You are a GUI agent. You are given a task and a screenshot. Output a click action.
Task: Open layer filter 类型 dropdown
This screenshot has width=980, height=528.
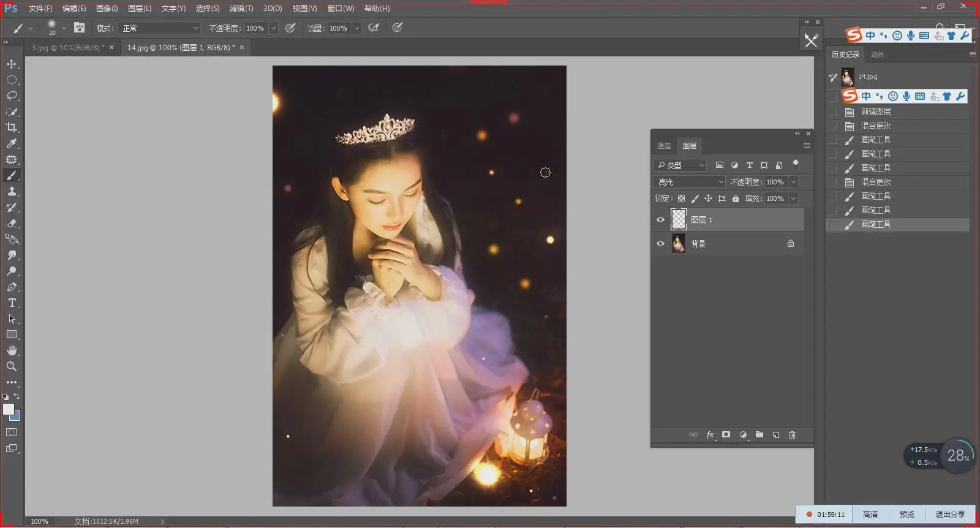pos(680,165)
